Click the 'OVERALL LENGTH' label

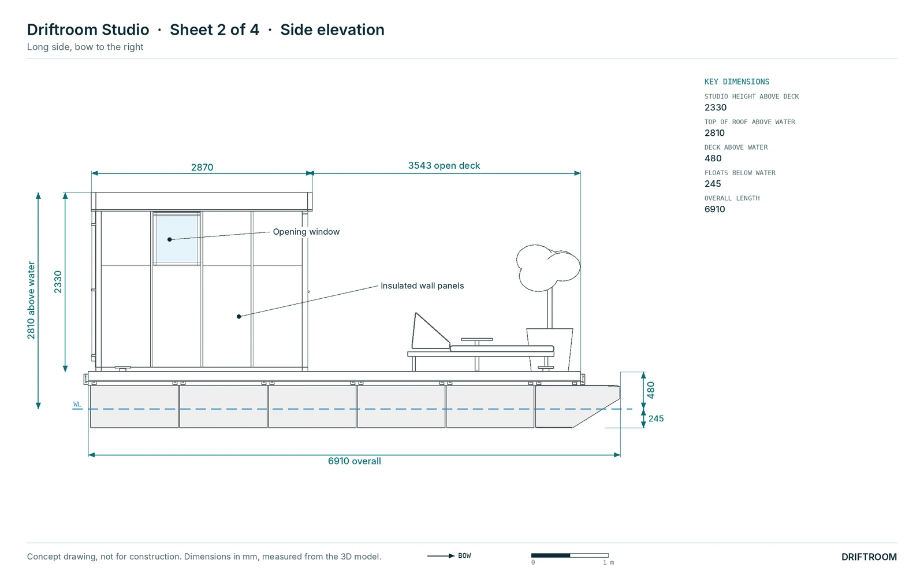click(x=732, y=198)
